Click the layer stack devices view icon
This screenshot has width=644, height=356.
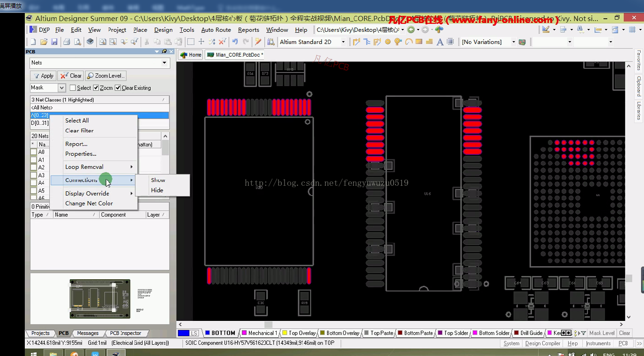(x=90, y=42)
